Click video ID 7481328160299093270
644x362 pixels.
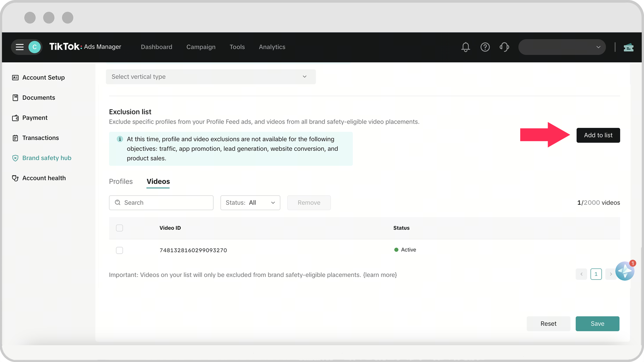tap(193, 250)
